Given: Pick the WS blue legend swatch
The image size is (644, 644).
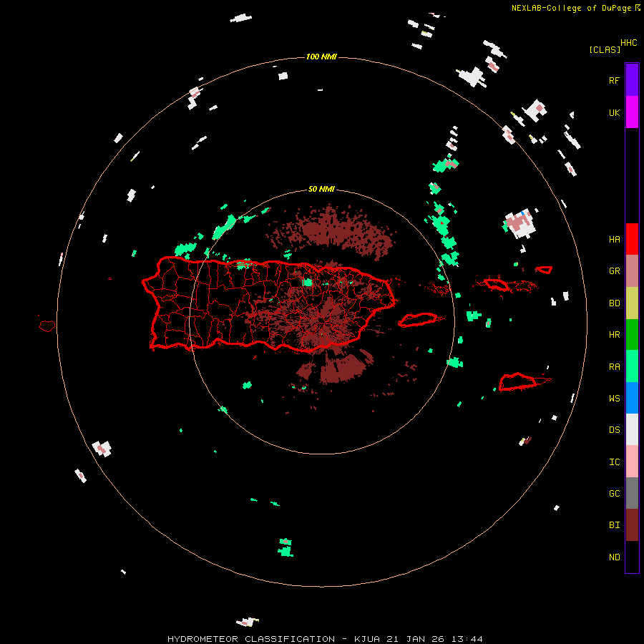Looking at the screenshot, I should pos(632,398).
